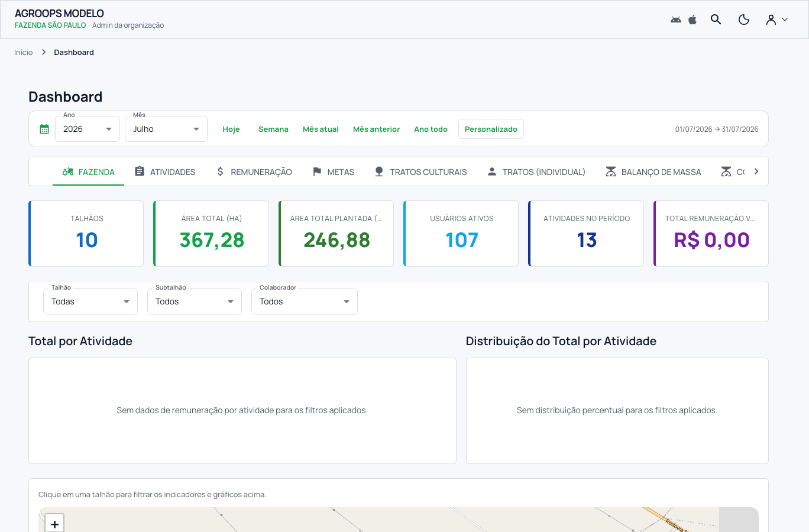Switch to the REMUNERAÇÃO tab
The image size is (809, 532).
253,172
